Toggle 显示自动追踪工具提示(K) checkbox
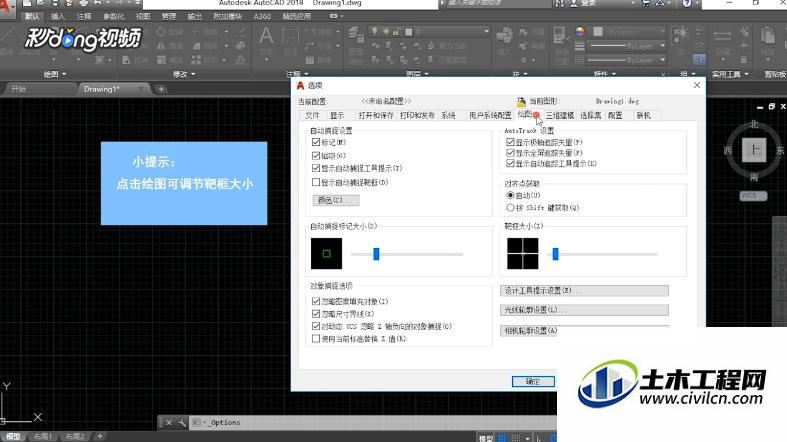Screen dimensions: 787x442 (510, 164)
